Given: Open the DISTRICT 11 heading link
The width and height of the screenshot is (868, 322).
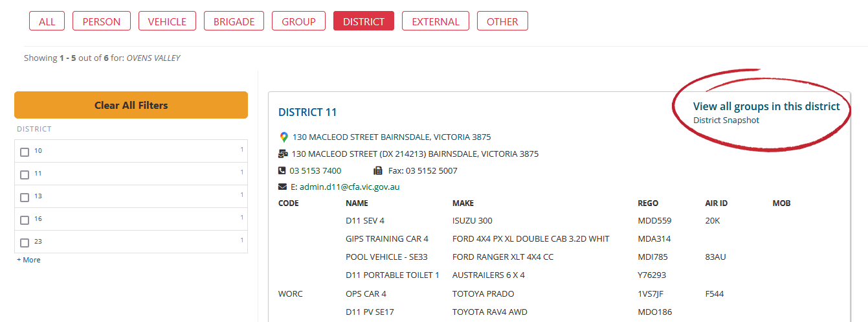Looking at the screenshot, I should (307, 112).
